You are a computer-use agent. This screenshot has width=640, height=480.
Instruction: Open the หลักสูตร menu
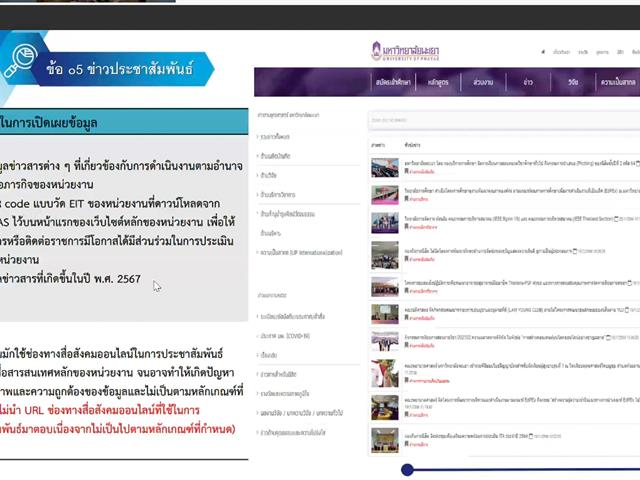(438, 82)
